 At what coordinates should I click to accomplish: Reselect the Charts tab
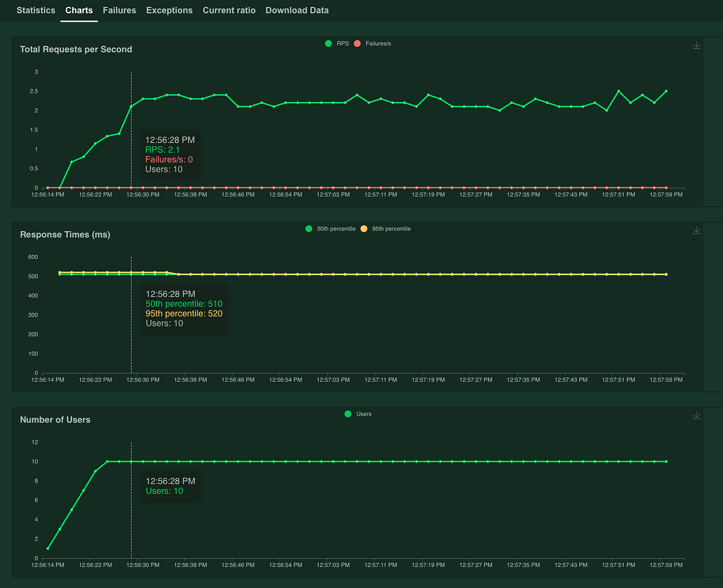point(79,10)
